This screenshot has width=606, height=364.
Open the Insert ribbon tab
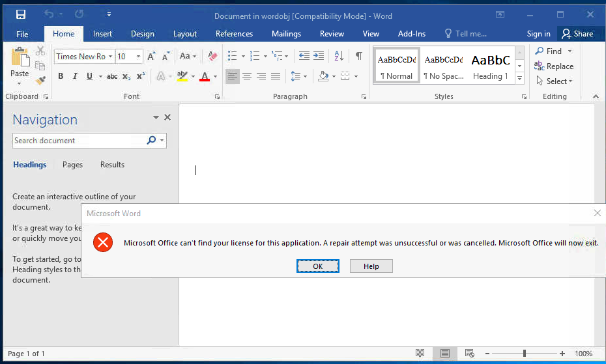pyautogui.click(x=102, y=34)
